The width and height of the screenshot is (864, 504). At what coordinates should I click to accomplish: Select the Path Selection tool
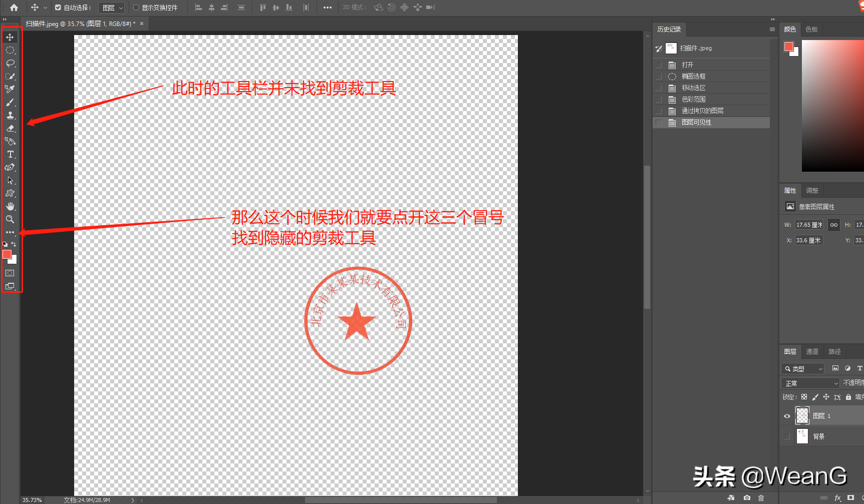click(x=10, y=180)
